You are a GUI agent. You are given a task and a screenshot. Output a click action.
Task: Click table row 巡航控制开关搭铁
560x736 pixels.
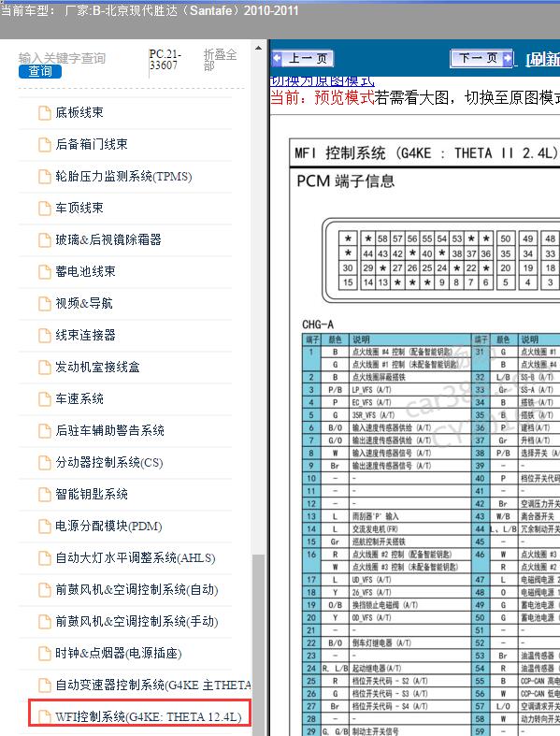387,541
